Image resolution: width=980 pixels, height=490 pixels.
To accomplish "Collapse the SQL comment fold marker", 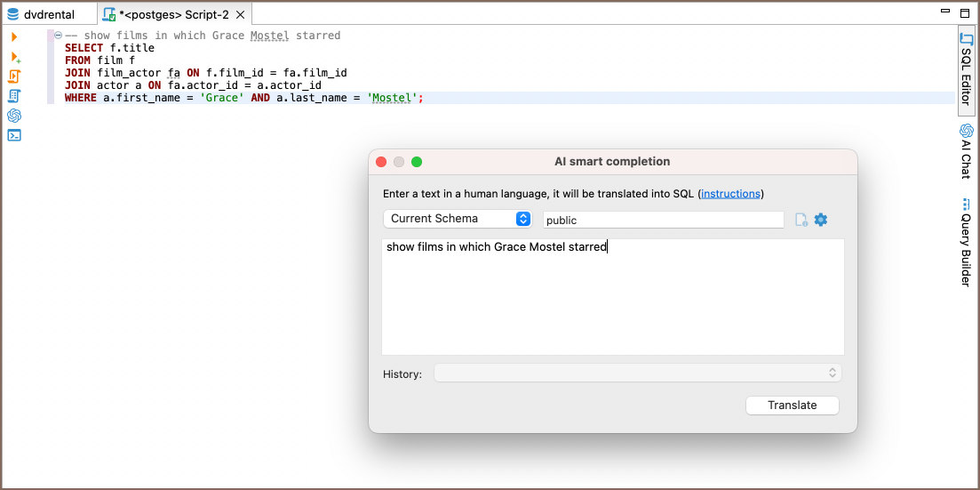I will tap(58, 36).
